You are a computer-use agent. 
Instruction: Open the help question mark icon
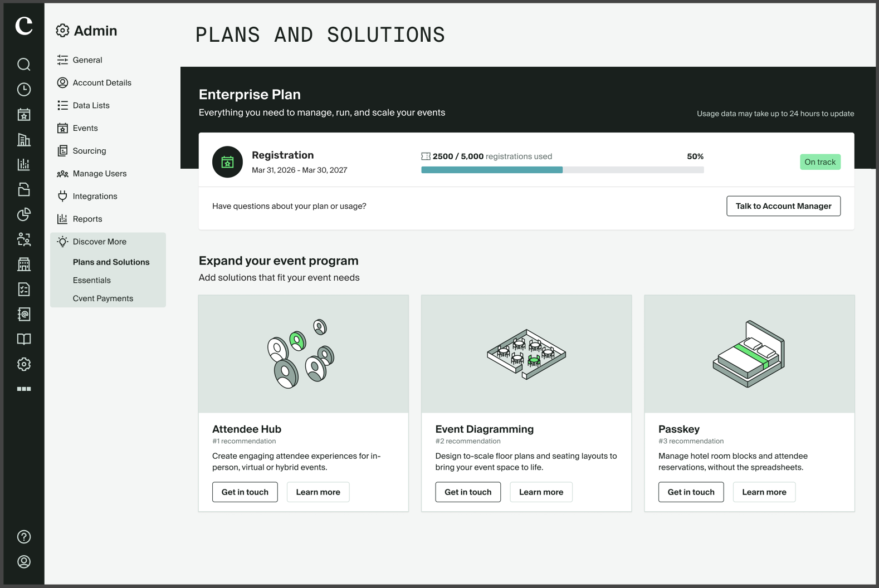(x=24, y=537)
